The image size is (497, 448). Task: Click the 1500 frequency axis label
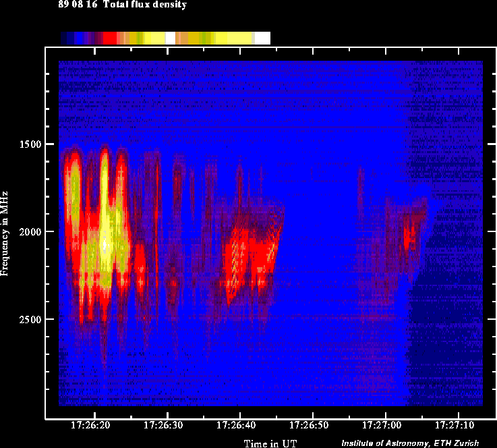[x=30, y=144]
